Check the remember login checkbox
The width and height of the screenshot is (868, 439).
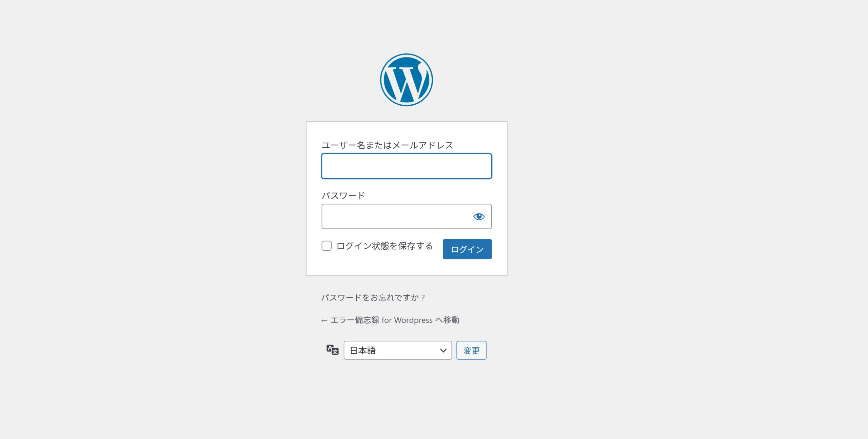tap(326, 246)
